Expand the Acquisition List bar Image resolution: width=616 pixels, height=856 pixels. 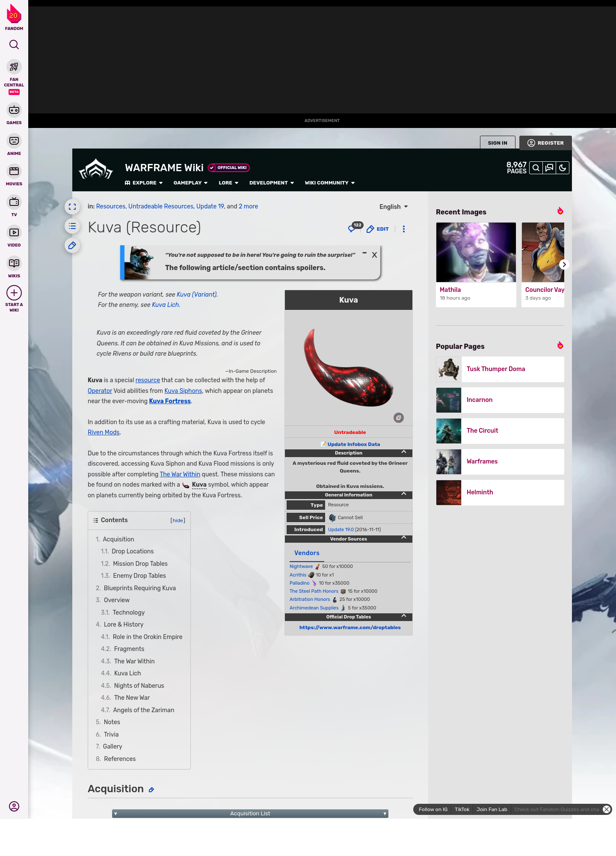click(x=250, y=814)
